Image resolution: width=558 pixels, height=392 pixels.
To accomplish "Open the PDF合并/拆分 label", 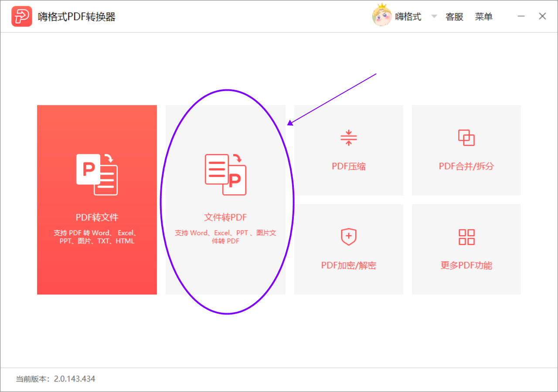I will [466, 166].
